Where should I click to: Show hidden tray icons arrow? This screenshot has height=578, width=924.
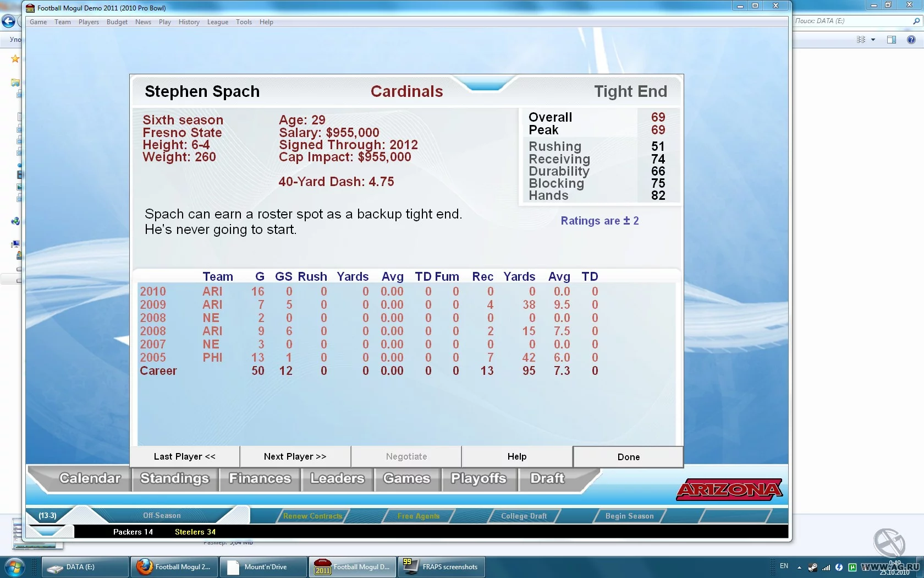[799, 567]
